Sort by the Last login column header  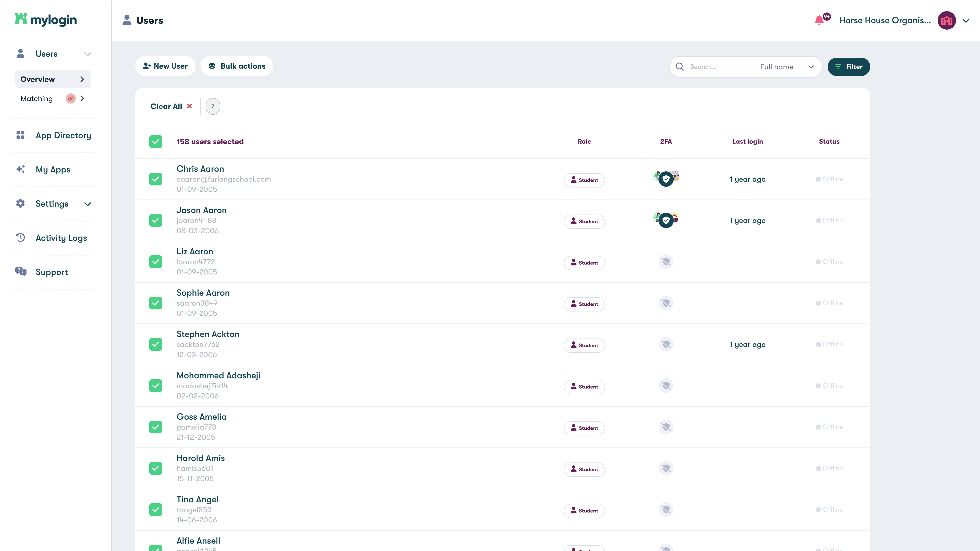tap(747, 142)
